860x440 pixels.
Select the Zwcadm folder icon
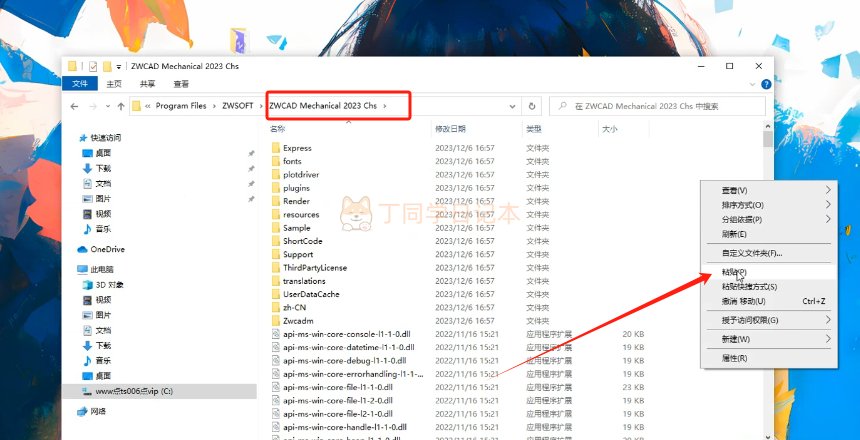[x=276, y=321]
